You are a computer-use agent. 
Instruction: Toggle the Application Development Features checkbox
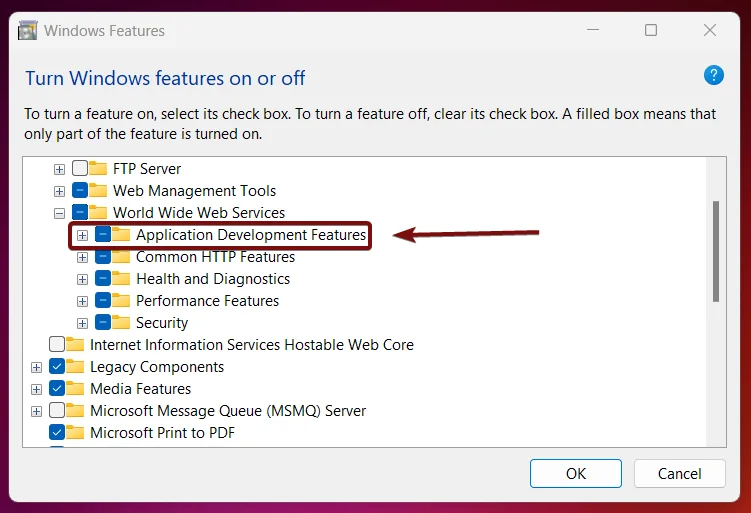pos(103,235)
